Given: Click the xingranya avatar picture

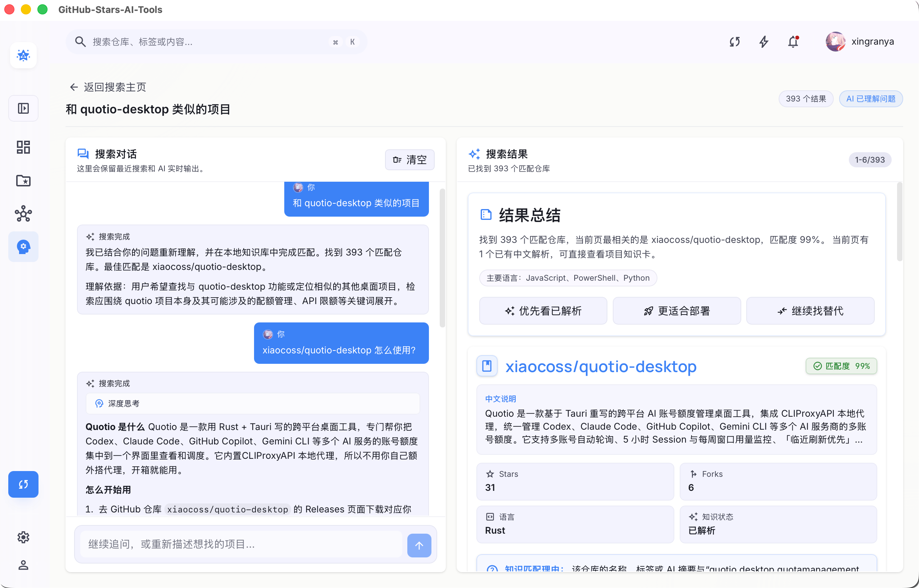Looking at the screenshot, I should [x=836, y=41].
